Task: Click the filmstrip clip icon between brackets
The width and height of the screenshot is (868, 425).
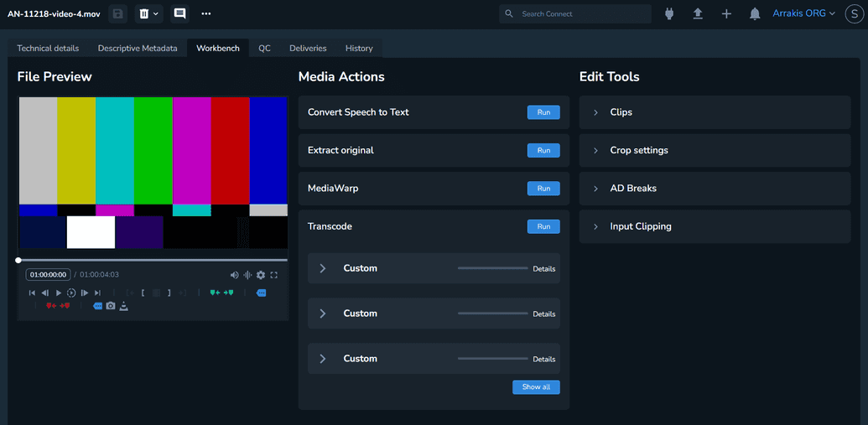Action: (156, 293)
